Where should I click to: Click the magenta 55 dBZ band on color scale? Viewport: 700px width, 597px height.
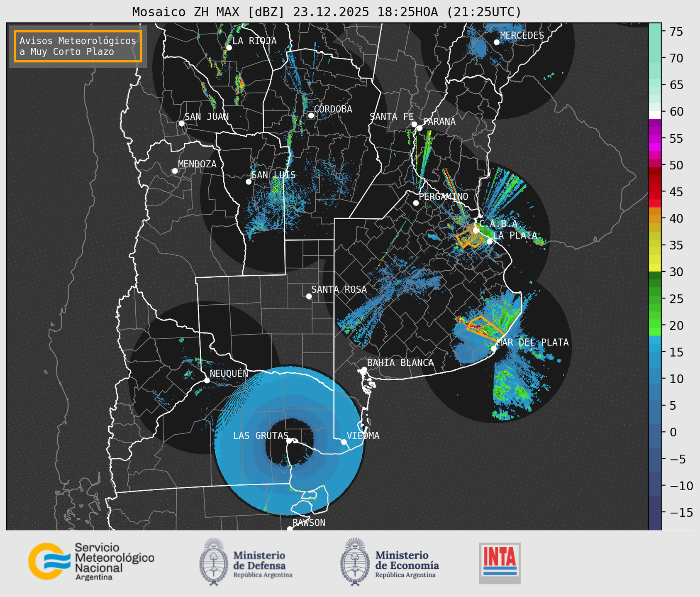click(x=655, y=139)
